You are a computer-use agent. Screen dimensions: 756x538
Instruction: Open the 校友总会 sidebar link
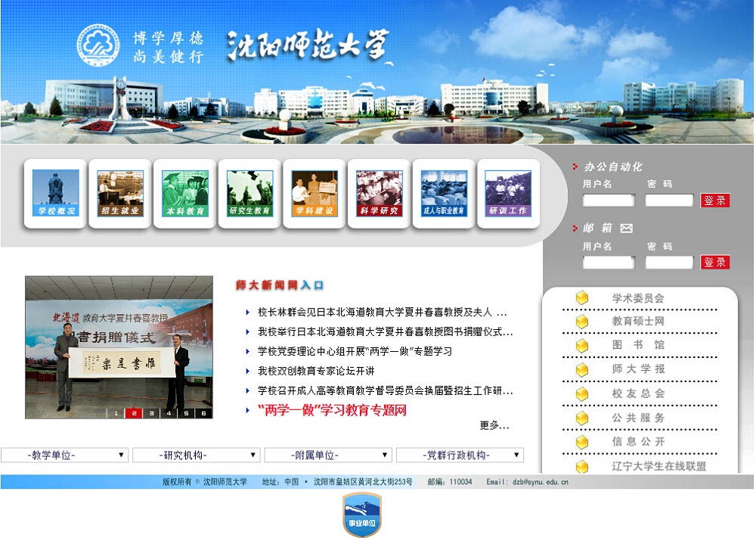pyautogui.click(x=638, y=393)
